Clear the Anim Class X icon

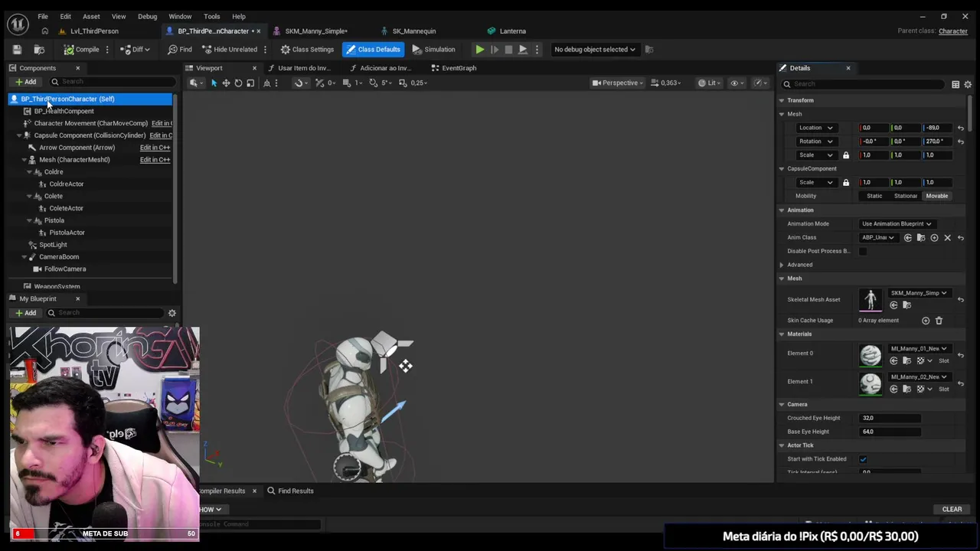pos(947,238)
